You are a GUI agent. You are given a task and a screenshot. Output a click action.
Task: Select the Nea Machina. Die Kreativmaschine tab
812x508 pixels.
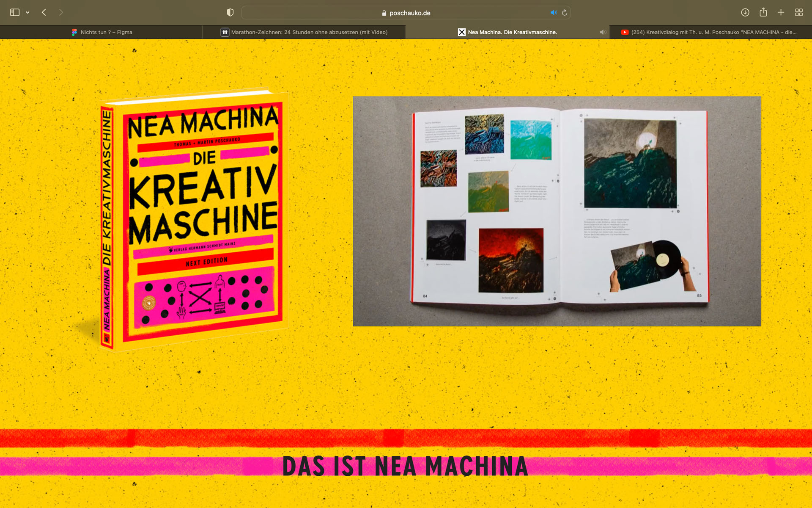click(x=507, y=32)
